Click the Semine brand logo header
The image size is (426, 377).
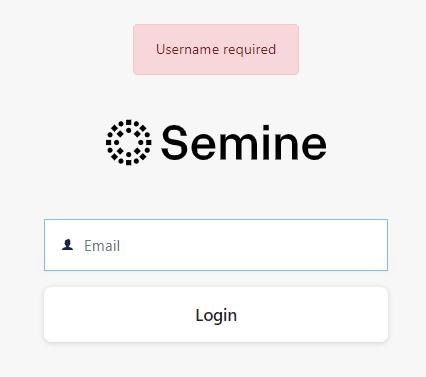[216, 142]
